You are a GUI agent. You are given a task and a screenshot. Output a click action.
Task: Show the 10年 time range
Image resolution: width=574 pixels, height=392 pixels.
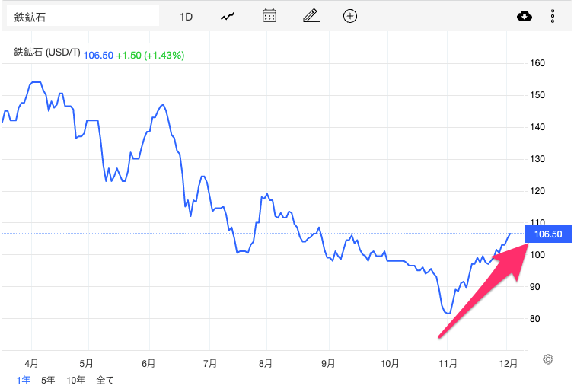point(75,379)
